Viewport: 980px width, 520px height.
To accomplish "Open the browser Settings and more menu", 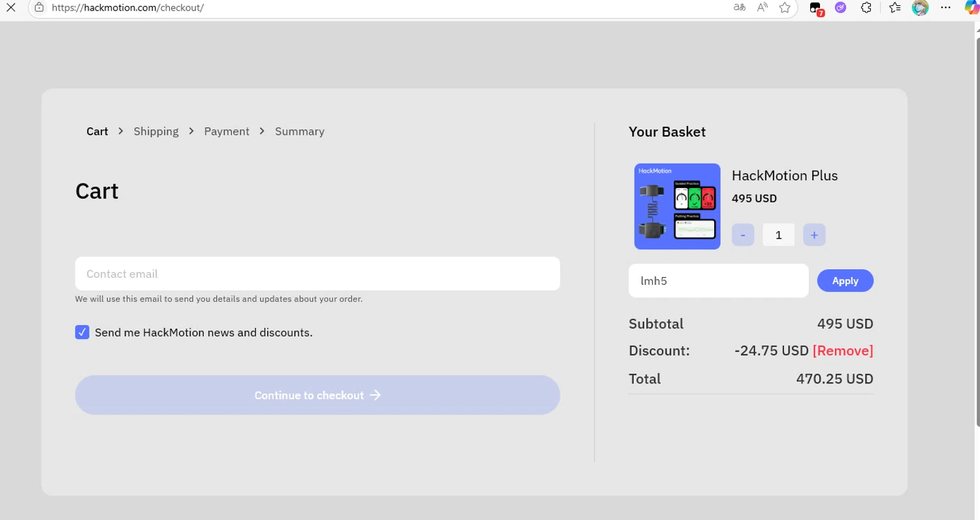I will pos(945,8).
